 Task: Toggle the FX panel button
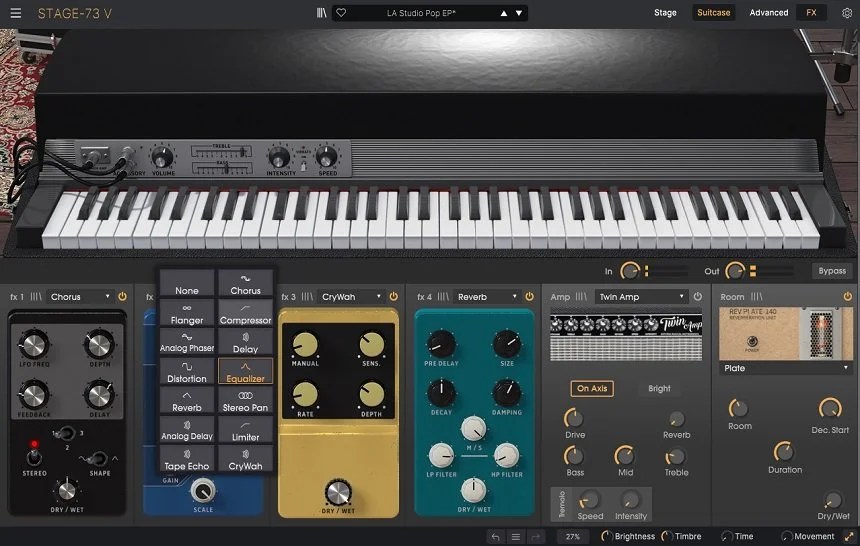pyautogui.click(x=811, y=13)
